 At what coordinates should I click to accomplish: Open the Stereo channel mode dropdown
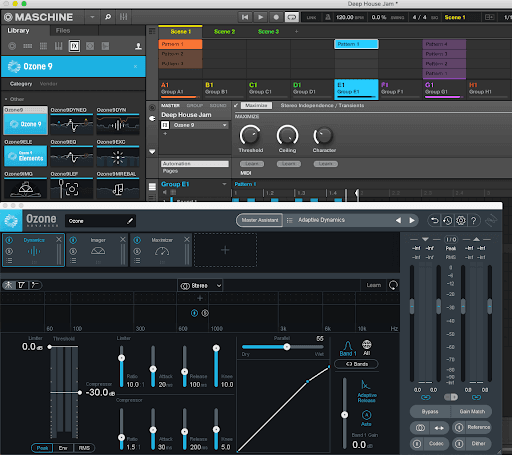[x=200, y=286]
